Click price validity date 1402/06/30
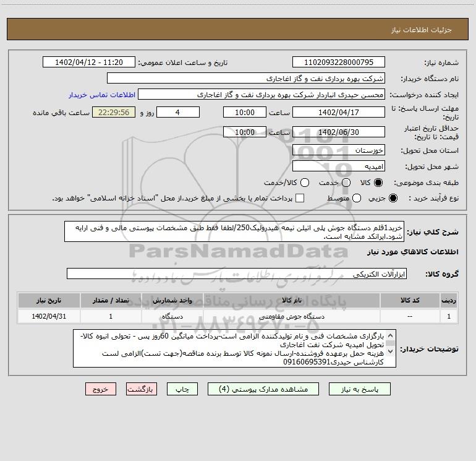 339,132
